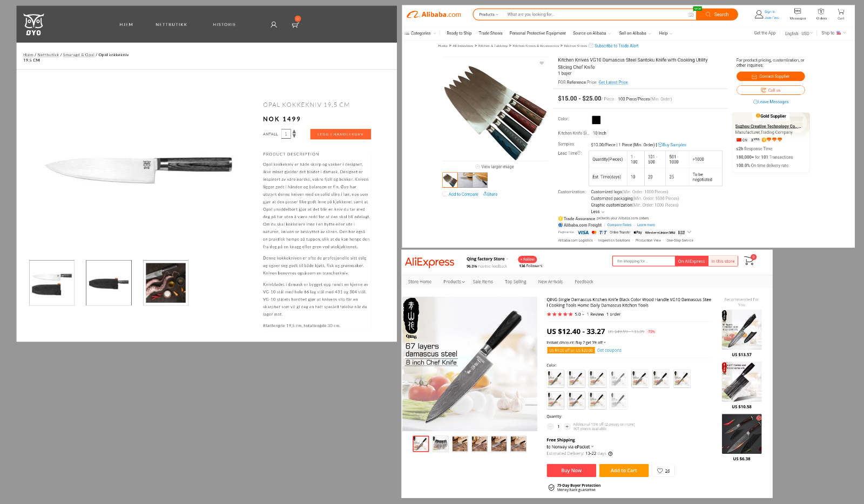Open the English - USD language dropdown
Screen dimensions: 864x504
point(799,33)
